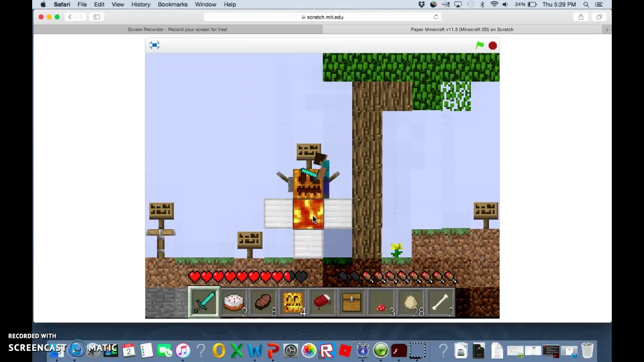Open the Window menu
Viewport: 644px width, 362px height.
pyautogui.click(x=206, y=5)
